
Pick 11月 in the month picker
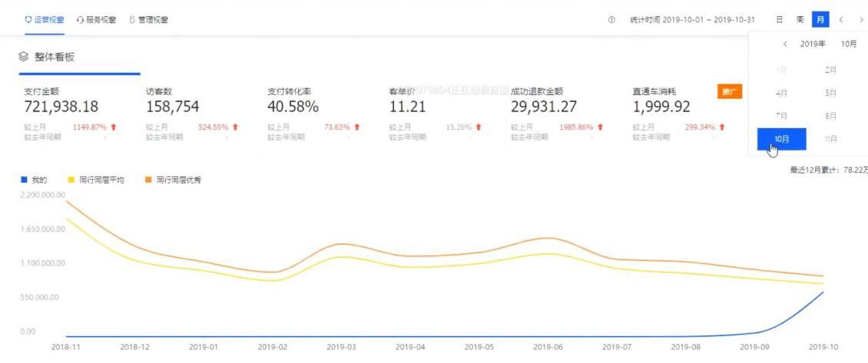(x=830, y=140)
